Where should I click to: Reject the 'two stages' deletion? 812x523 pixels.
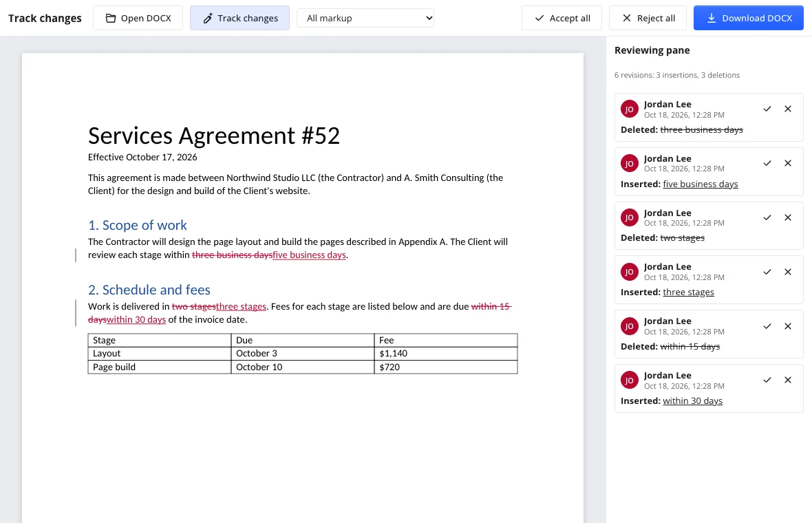click(788, 217)
